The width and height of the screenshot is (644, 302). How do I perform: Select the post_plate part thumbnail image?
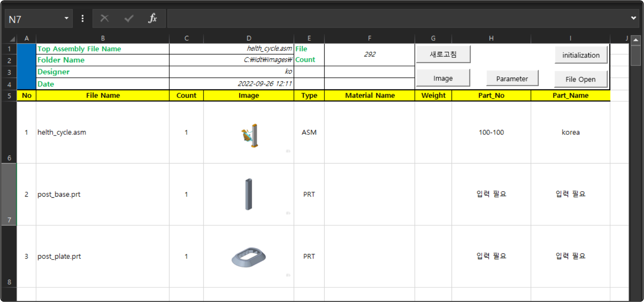(249, 257)
